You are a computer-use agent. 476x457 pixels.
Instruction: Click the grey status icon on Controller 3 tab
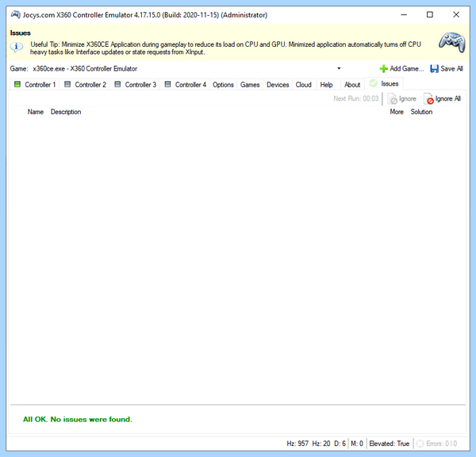click(x=117, y=84)
